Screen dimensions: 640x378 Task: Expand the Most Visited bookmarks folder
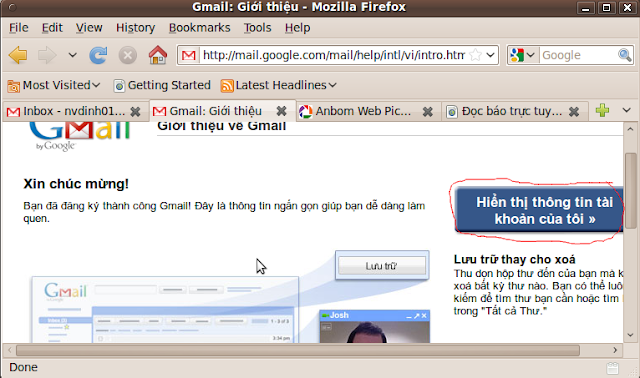[53, 85]
